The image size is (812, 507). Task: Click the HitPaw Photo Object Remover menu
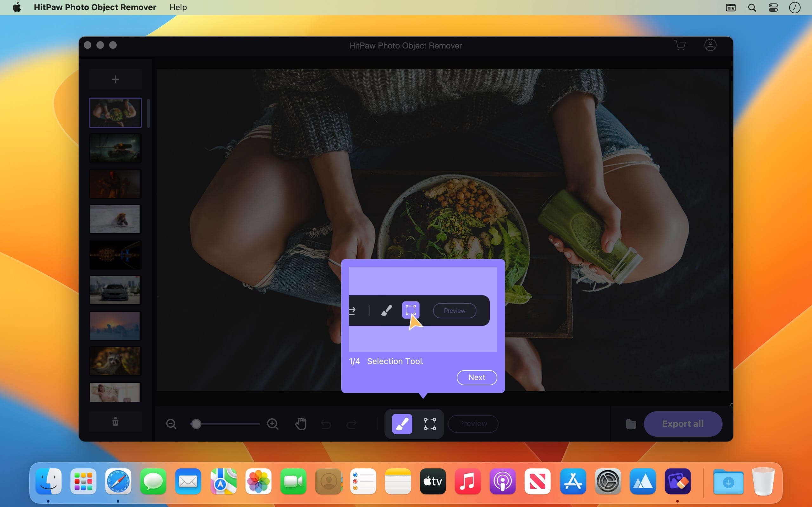pyautogui.click(x=95, y=7)
